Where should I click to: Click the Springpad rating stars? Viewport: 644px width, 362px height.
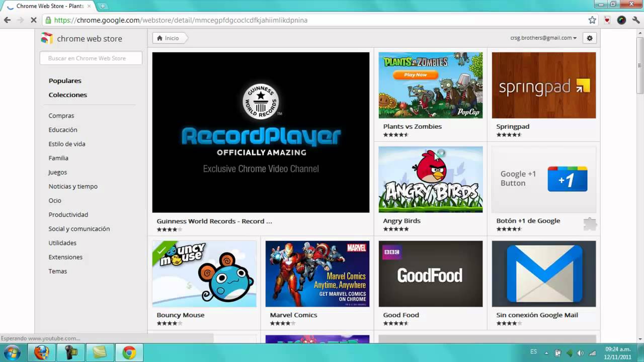[509, 135]
